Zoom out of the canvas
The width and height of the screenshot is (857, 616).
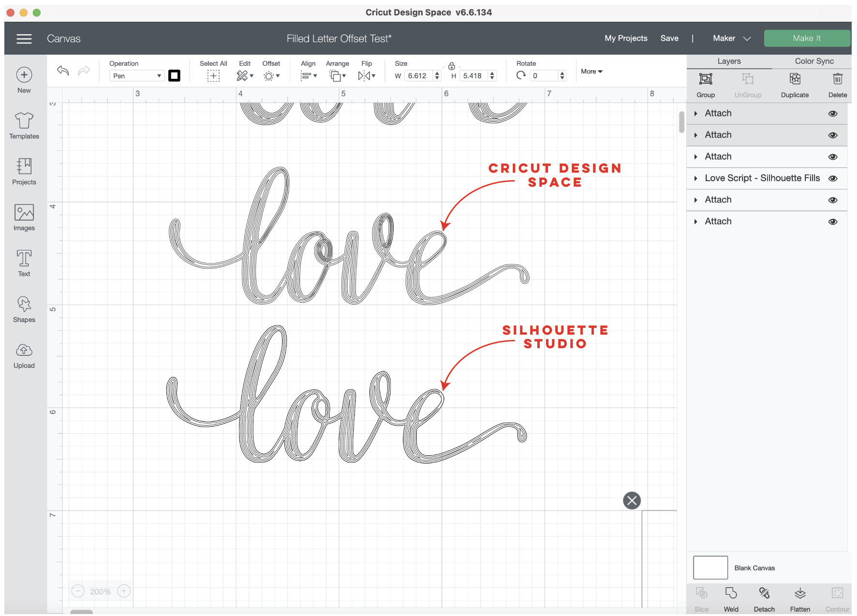tap(78, 591)
